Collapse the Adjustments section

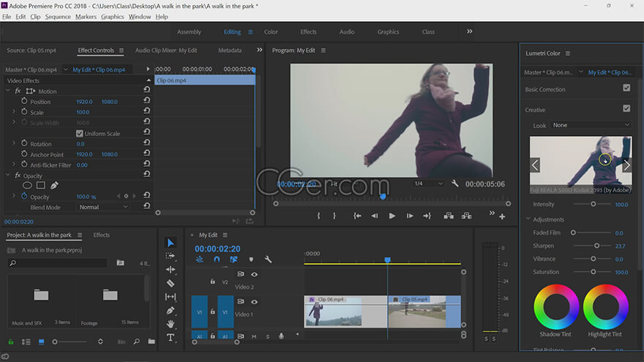(528, 219)
